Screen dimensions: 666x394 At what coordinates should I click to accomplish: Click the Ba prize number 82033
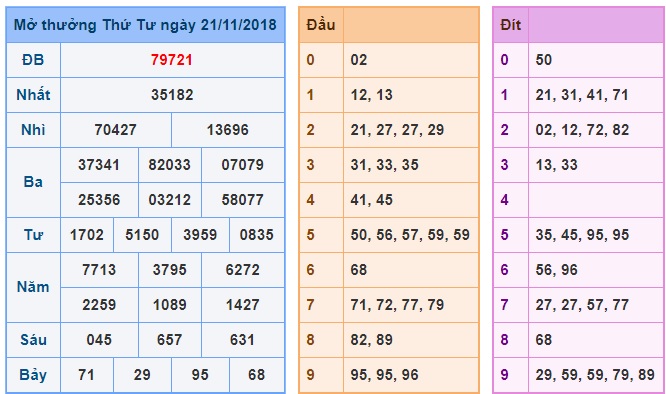[169, 165]
